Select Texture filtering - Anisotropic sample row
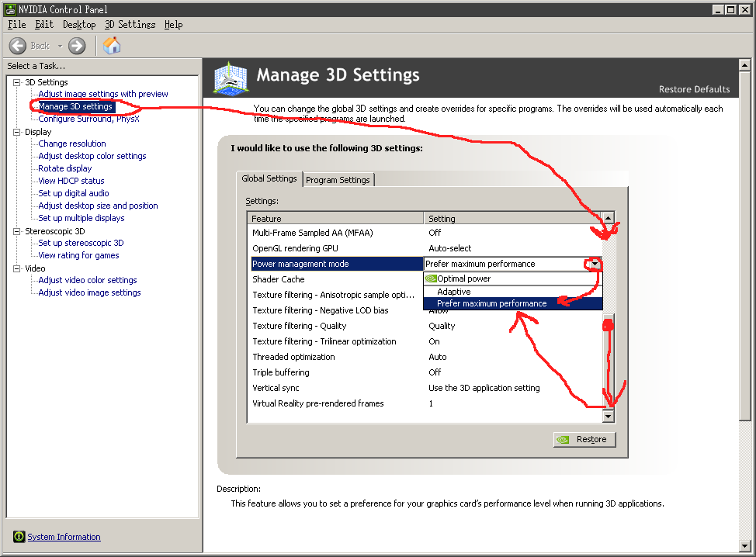Viewport: 756px width, 557px height. click(x=335, y=295)
